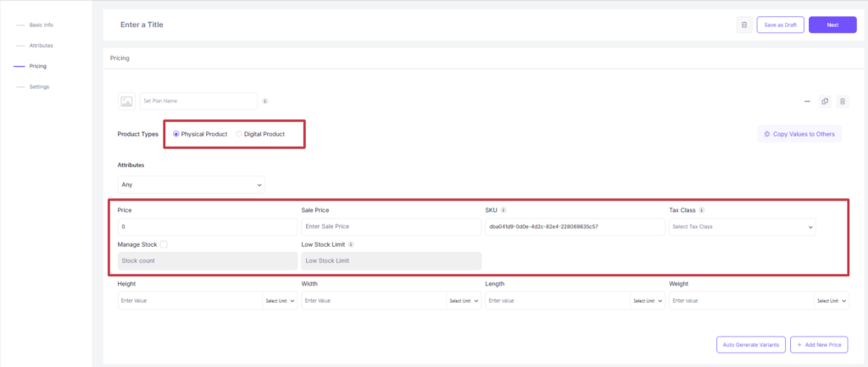This screenshot has height=367, width=868.
Task: Open the Attributes dropdown showing Any
Action: pyautogui.click(x=191, y=185)
